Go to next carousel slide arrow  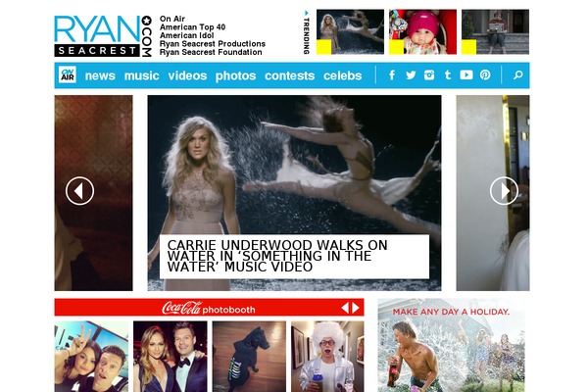pyautogui.click(x=505, y=191)
